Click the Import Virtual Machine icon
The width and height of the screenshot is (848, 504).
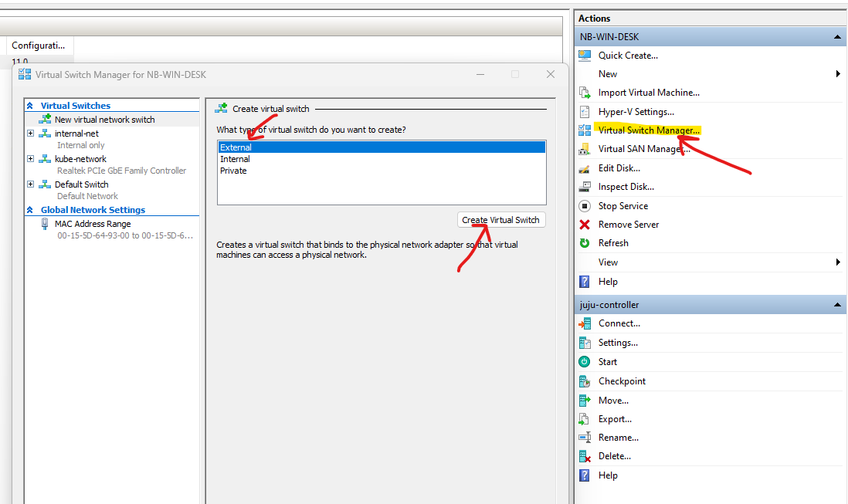pos(585,93)
